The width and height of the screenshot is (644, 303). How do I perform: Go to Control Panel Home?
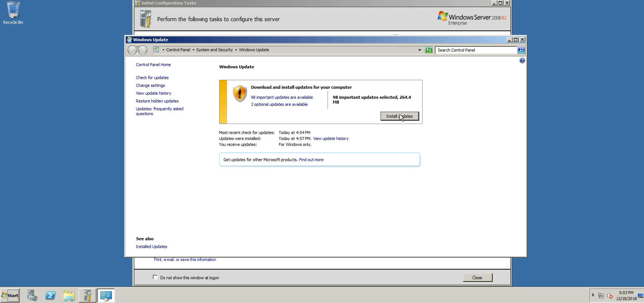click(153, 65)
